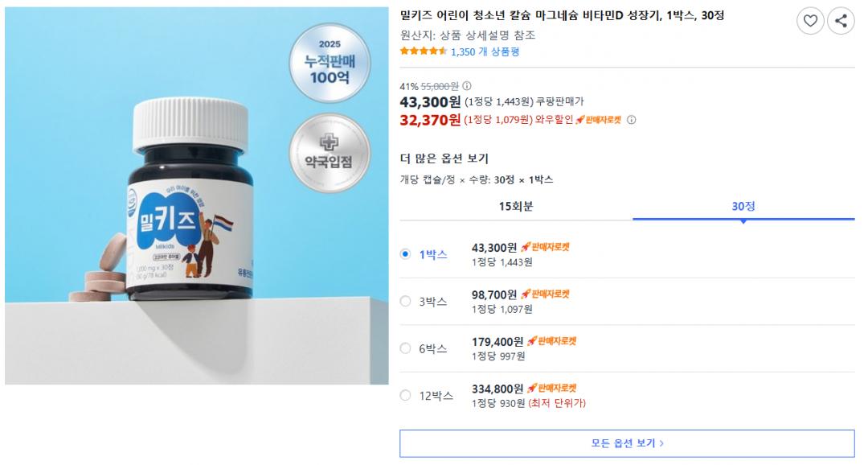Choose the 12박스 radio option

[x=406, y=395]
